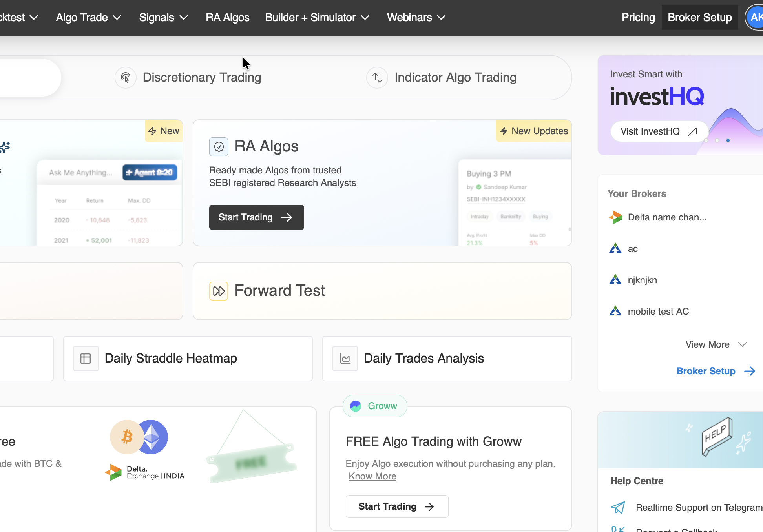Click the Telegram paper plane icon
The image size is (763, 532).
click(618, 508)
